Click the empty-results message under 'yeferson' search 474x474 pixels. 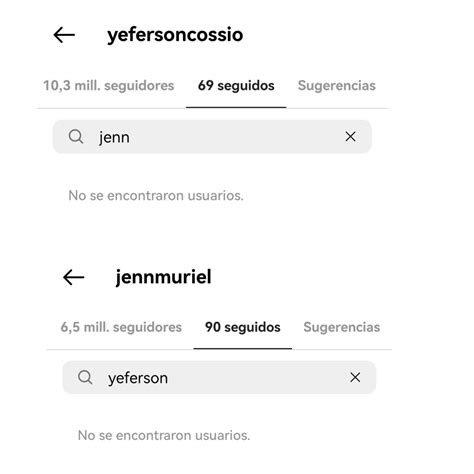[x=164, y=435]
